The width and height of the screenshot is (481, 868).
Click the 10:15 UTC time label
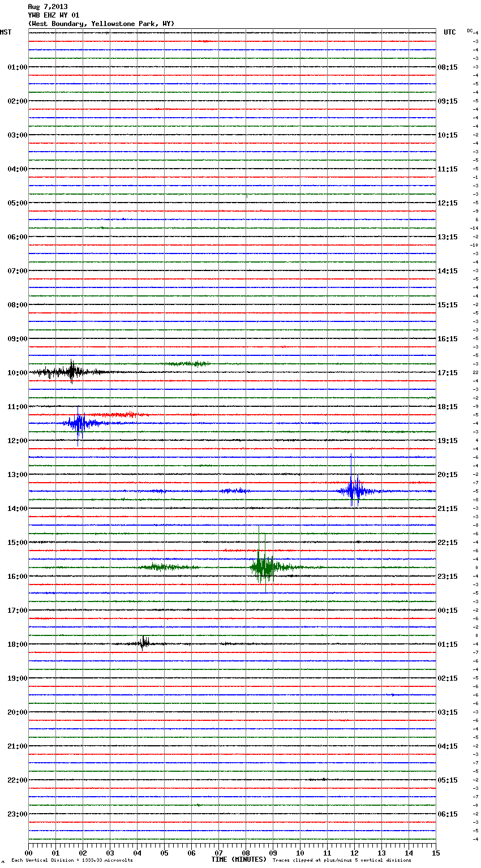click(448, 135)
